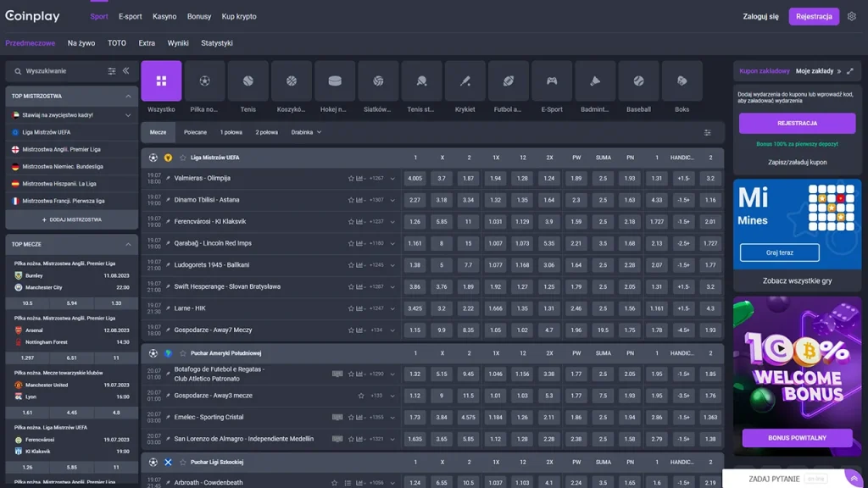868x488 pixels.
Task: Switch to the 1 połowa tab
Action: coord(231,132)
